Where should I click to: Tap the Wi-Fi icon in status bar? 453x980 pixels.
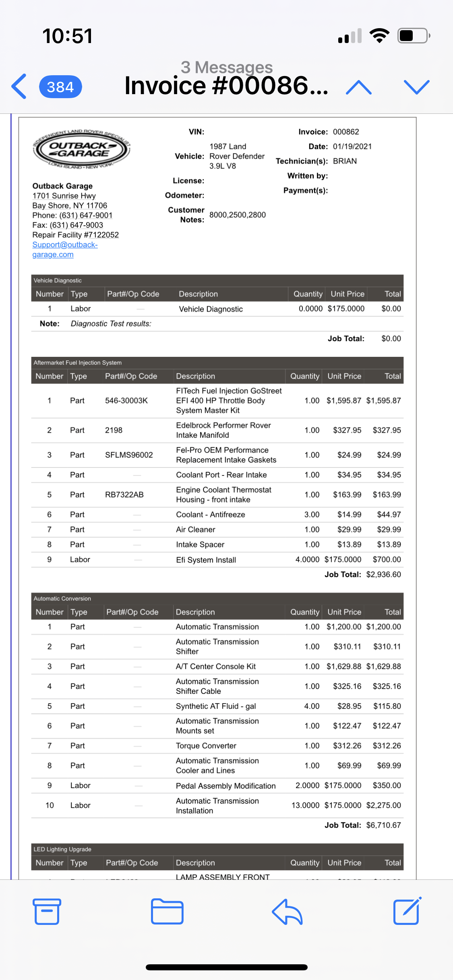[x=379, y=36]
